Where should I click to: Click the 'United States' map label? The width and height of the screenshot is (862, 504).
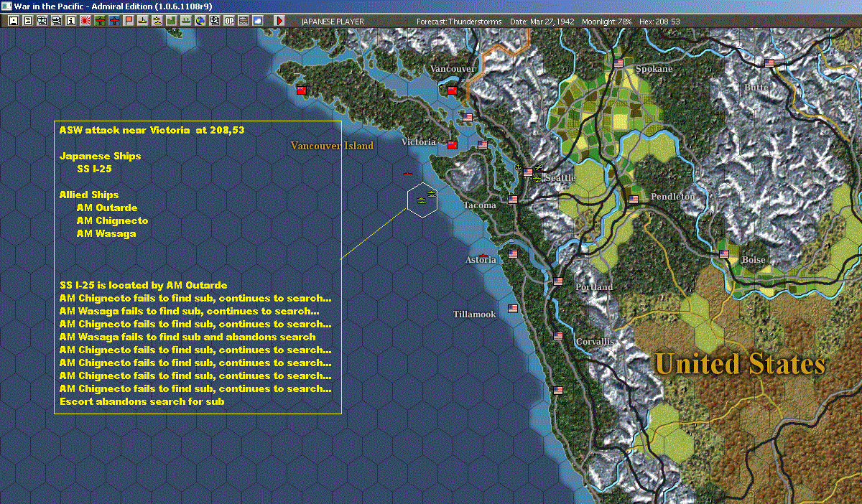point(740,364)
